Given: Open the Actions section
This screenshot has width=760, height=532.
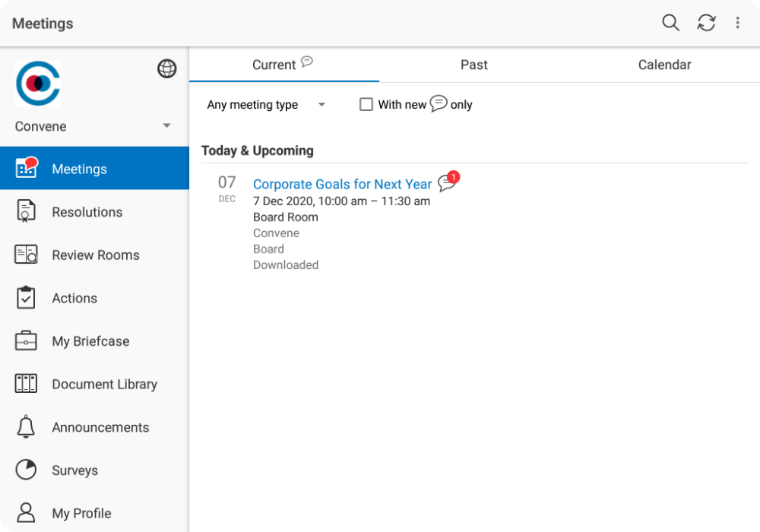Looking at the screenshot, I should (x=74, y=299).
